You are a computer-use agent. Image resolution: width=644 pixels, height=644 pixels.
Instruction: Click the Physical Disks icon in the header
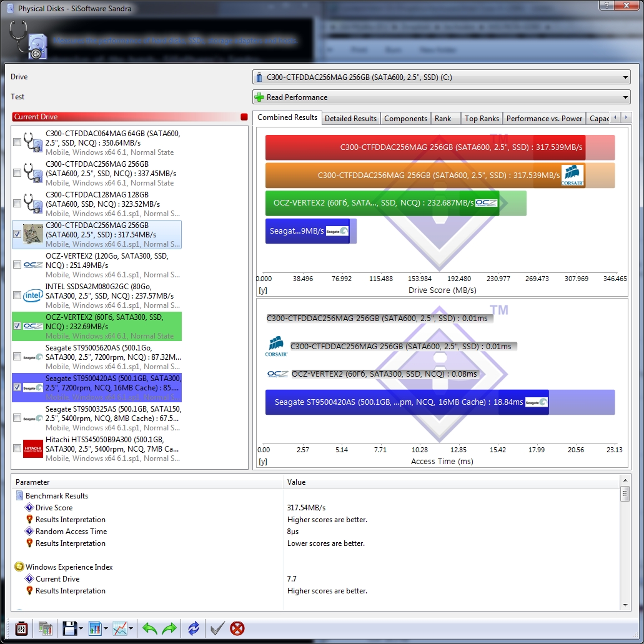coord(29,40)
